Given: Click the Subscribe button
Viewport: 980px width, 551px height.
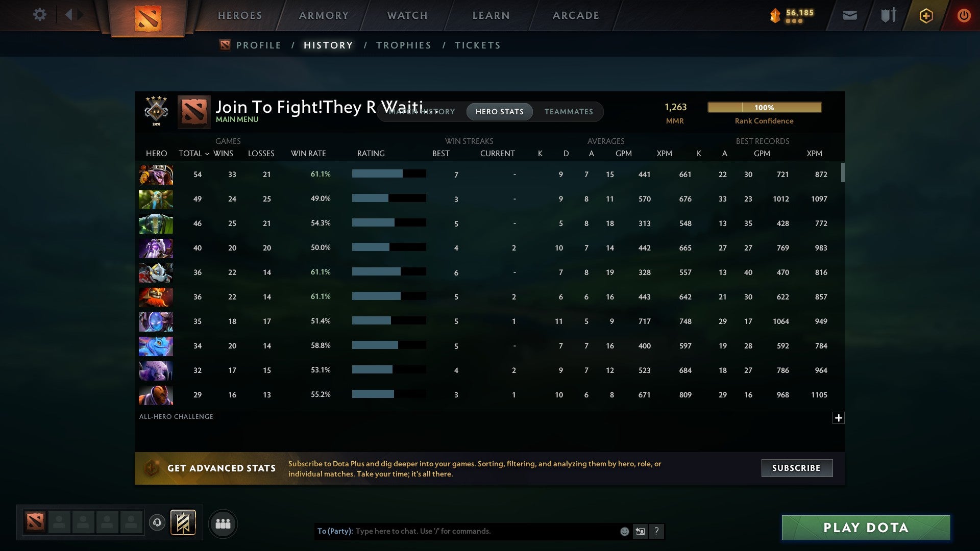Looking at the screenshot, I should 796,468.
